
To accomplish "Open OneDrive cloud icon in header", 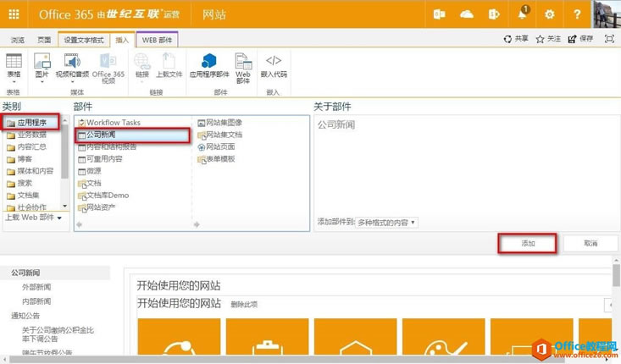I will [x=467, y=14].
